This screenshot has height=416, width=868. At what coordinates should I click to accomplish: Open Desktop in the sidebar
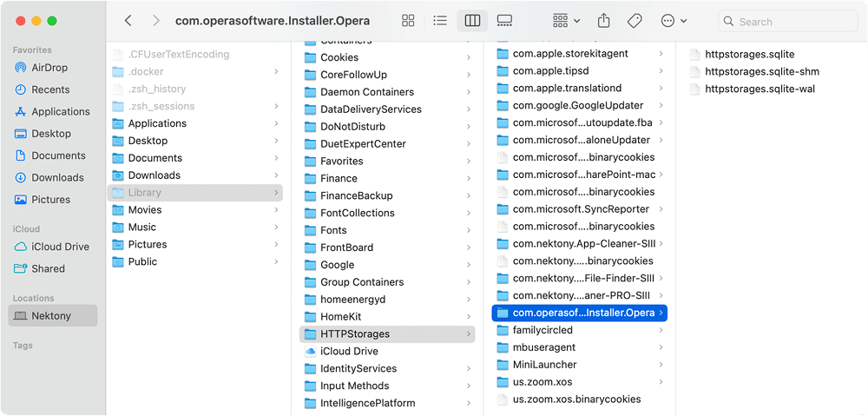click(x=53, y=134)
